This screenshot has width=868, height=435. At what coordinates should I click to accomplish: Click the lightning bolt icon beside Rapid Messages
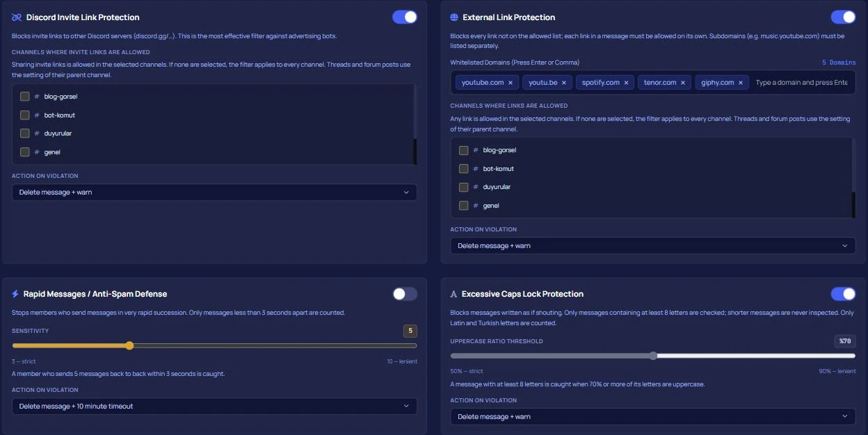(x=15, y=294)
